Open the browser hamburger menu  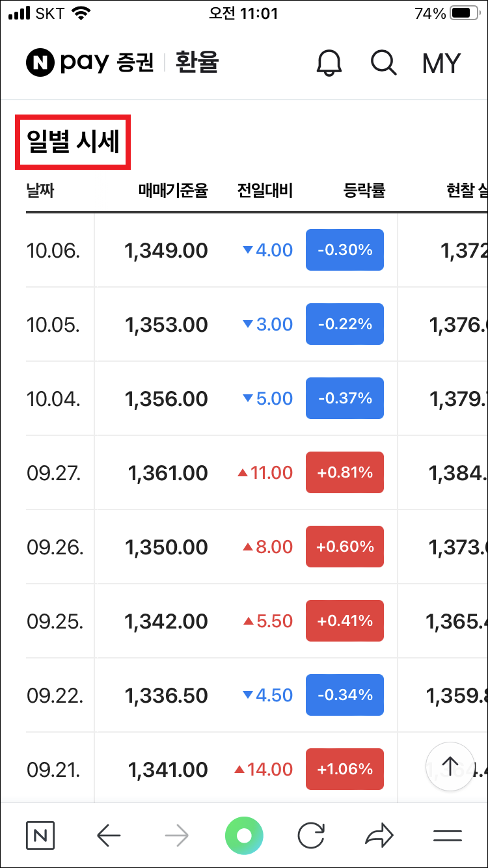(x=448, y=835)
